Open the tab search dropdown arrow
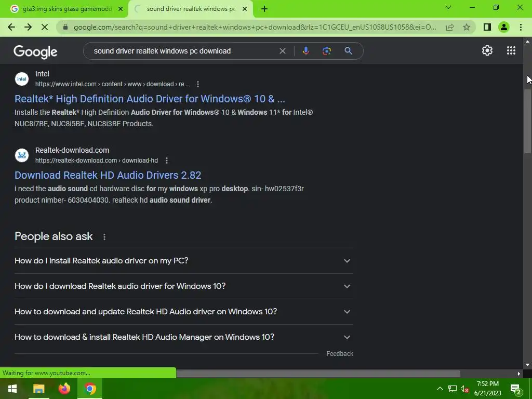 click(x=448, y=7)
